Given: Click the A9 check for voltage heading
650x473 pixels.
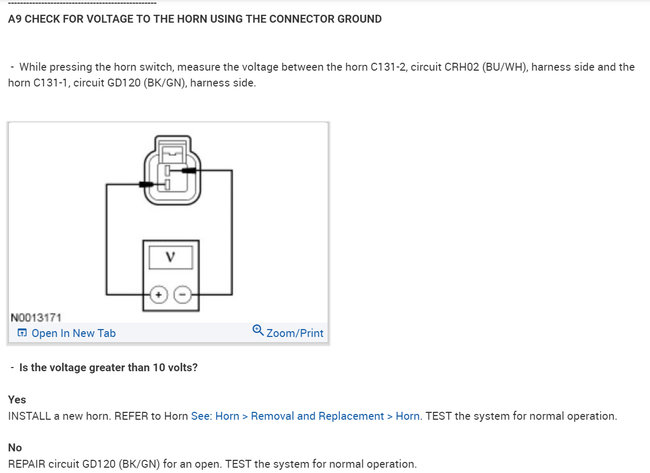Looking at the screenshot, I should [194, 19].
